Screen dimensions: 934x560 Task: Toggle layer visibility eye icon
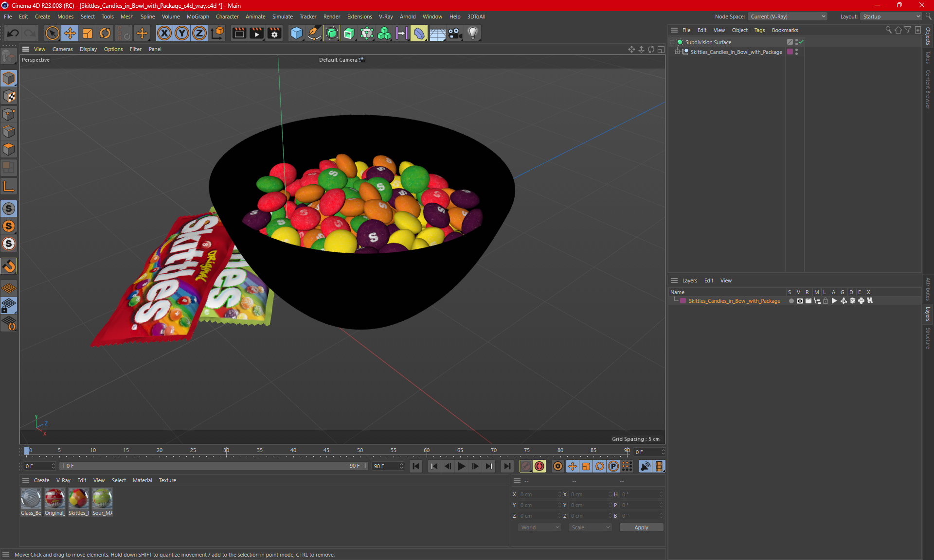pos(800,301)
